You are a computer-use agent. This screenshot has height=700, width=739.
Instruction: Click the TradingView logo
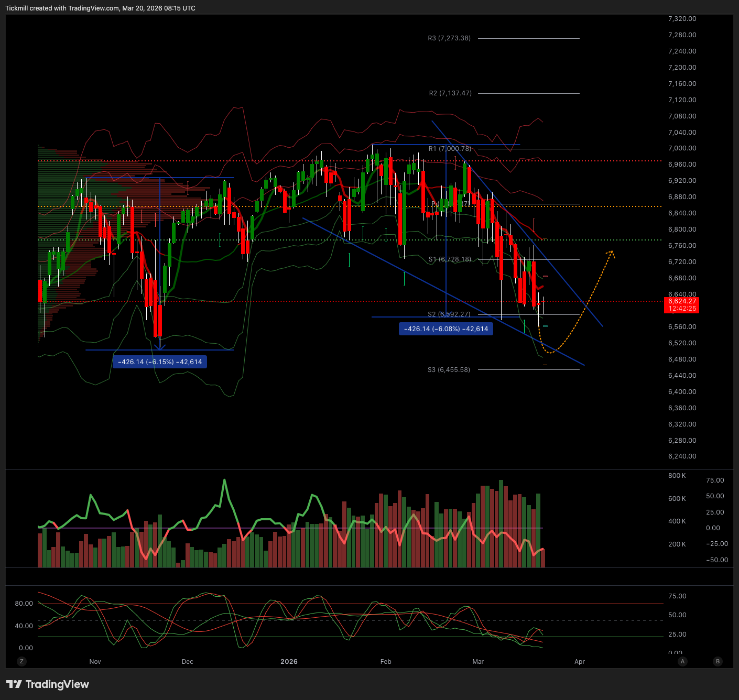coord(48,684)
